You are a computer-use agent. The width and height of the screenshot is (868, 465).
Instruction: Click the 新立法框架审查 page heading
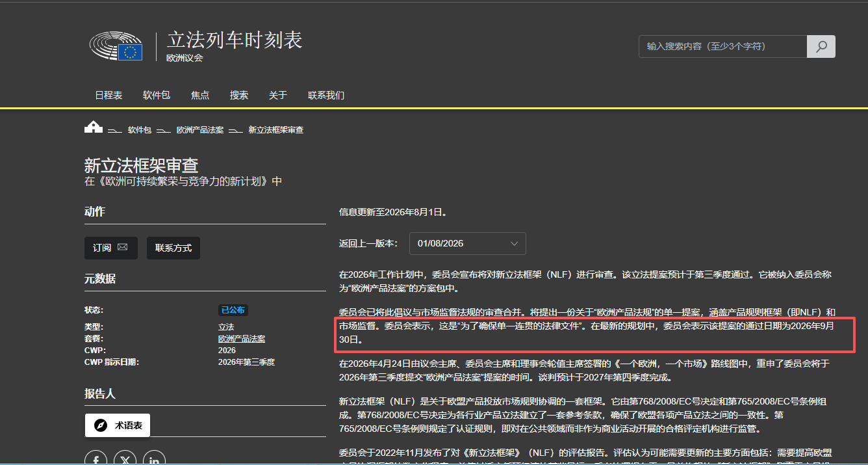pyautogui.click(x=141, y=165)
